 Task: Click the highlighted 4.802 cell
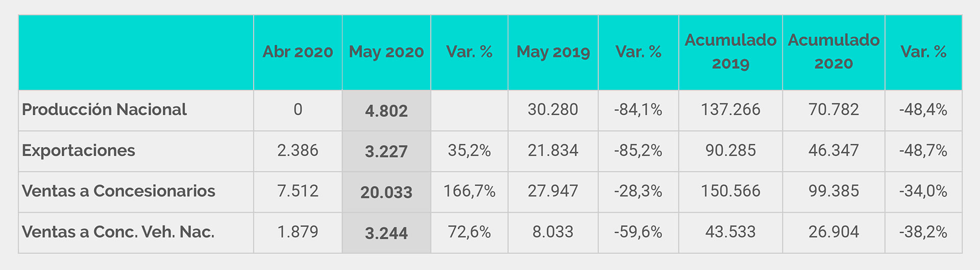pyautogui.click(x=386, y=111)
